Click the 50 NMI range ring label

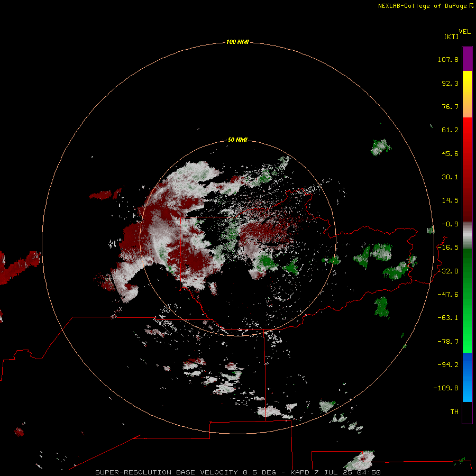(237, 140)
